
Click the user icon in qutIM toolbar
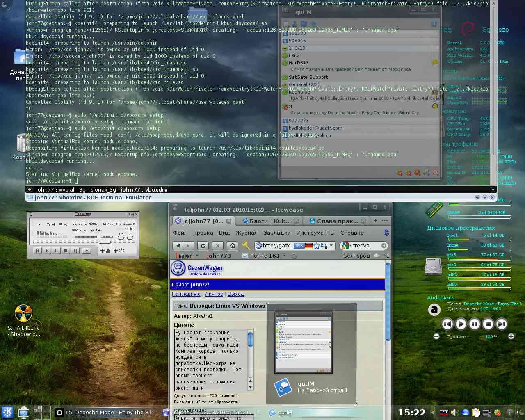[x=295, y=24]
